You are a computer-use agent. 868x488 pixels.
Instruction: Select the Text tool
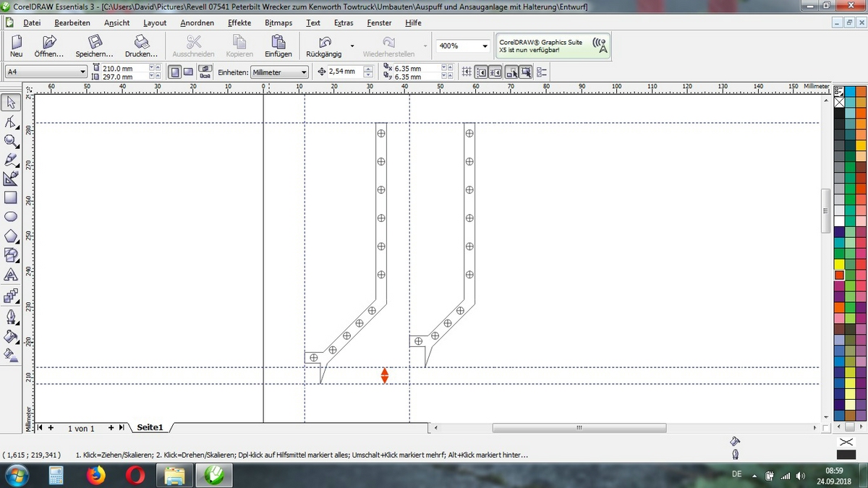11,275
